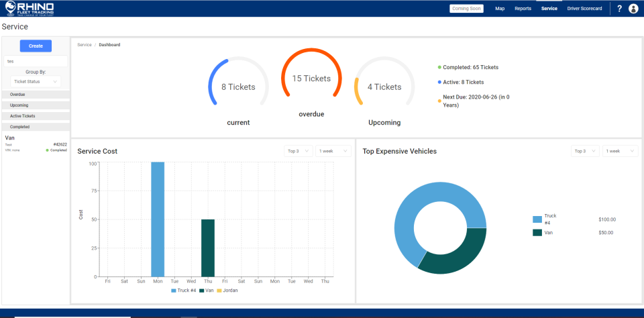Viewport: 644px width, 318px height.
Task: Open the help question mark icon
Action: (619, 9)
